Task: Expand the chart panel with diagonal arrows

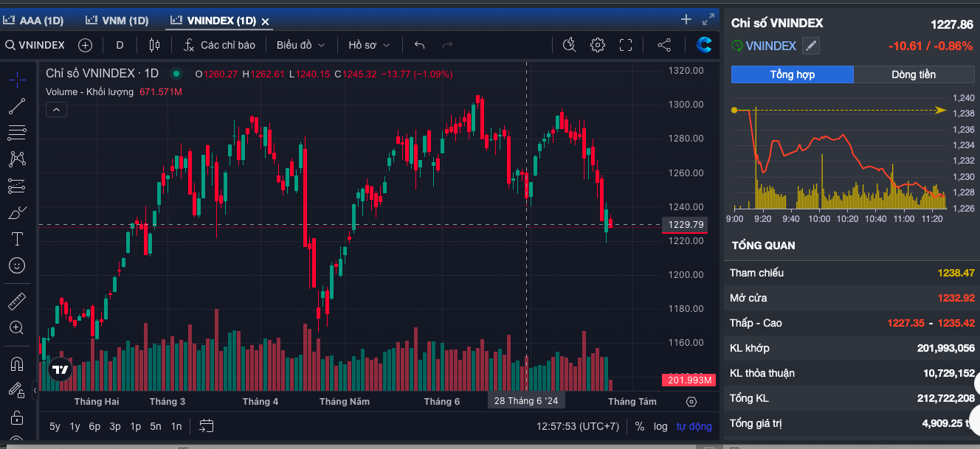Action: click(708, 19)
